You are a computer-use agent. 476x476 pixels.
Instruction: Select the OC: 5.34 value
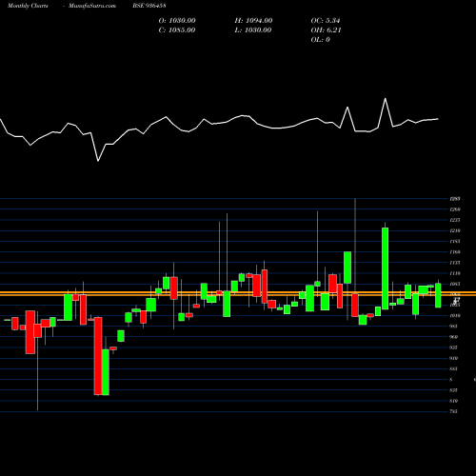[326, 21]
